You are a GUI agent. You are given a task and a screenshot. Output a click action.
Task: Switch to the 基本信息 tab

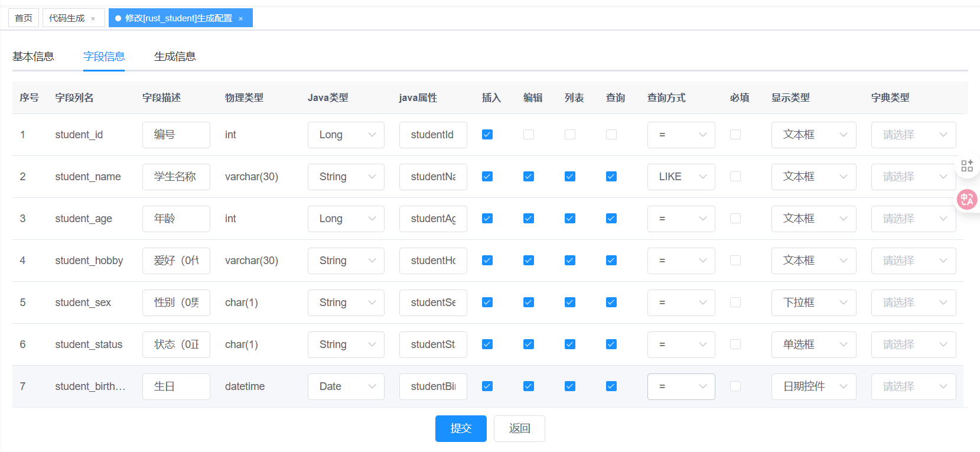point(33,57)
